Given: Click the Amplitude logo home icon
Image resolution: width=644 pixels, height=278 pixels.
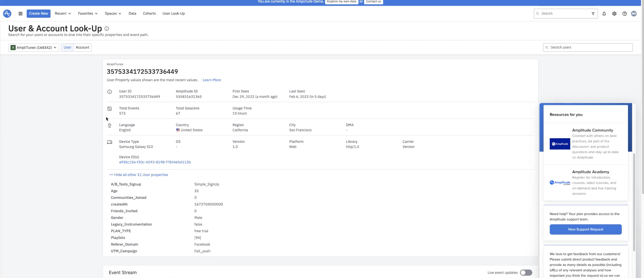Looking at the screenshot, I should (7, 13).
